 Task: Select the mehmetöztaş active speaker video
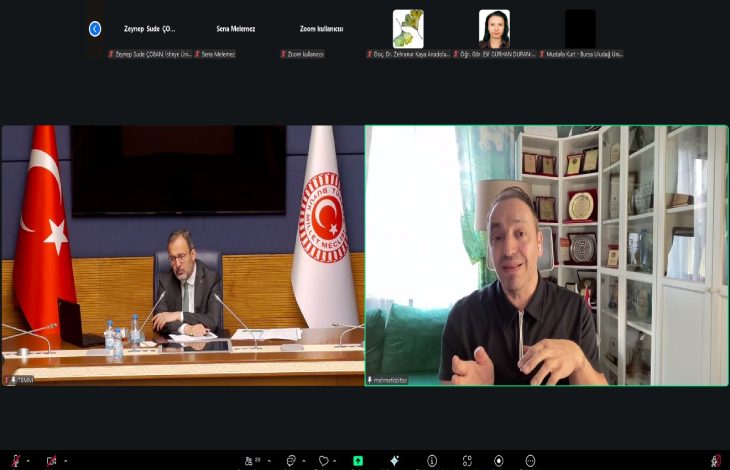click(x=547, y=255)
